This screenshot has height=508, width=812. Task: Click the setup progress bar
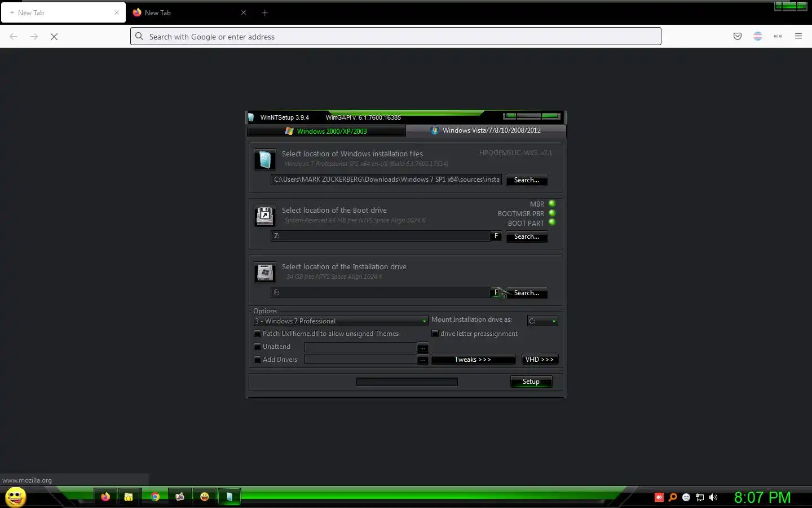(x=407, y=382)
